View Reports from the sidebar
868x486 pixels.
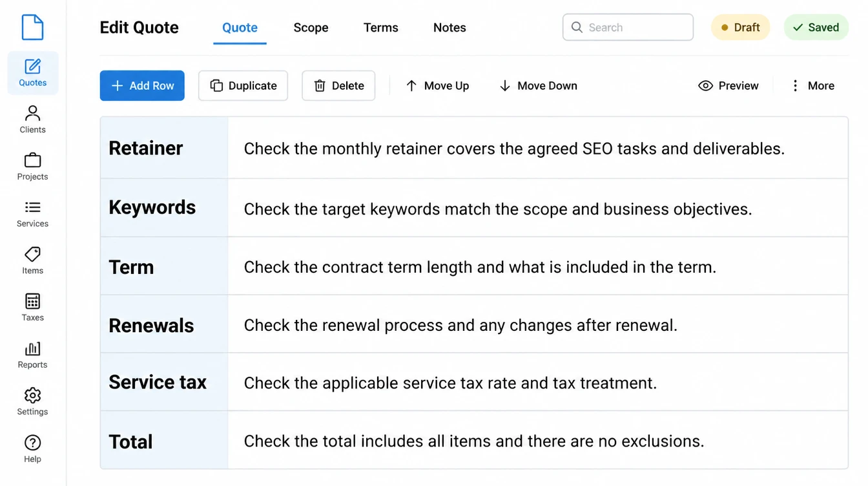33,355
